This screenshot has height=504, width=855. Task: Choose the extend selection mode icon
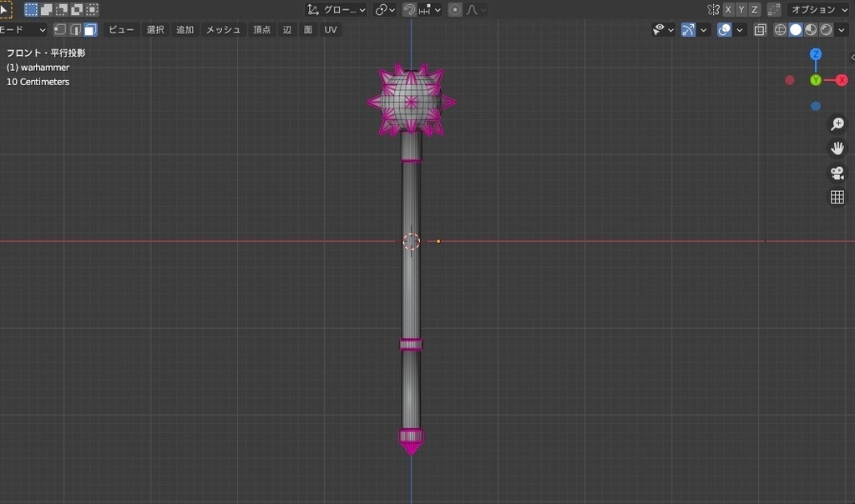pyautogui.click(x=47, y=9)
